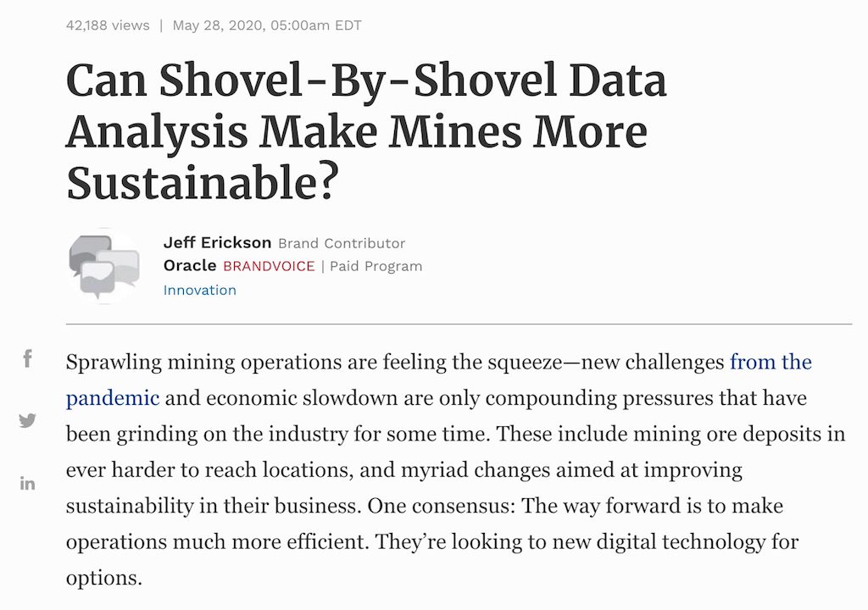Click the article headline text
868x610 pixels.
366,131
